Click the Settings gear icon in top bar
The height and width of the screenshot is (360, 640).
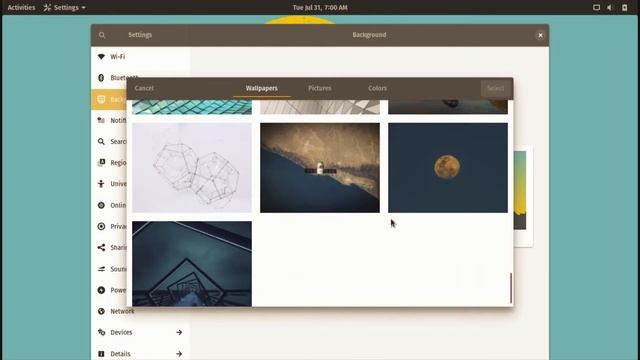pos(47,7)
